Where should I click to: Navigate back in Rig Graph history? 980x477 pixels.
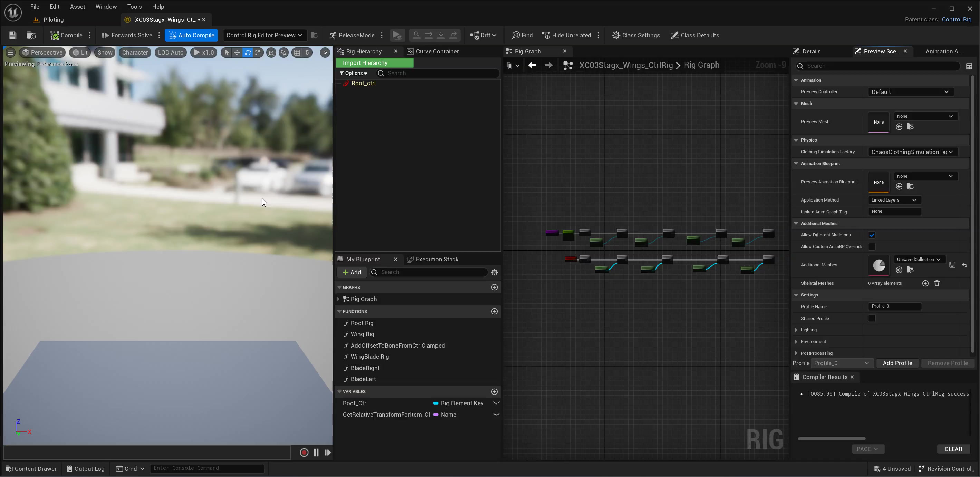click(532, 66)
